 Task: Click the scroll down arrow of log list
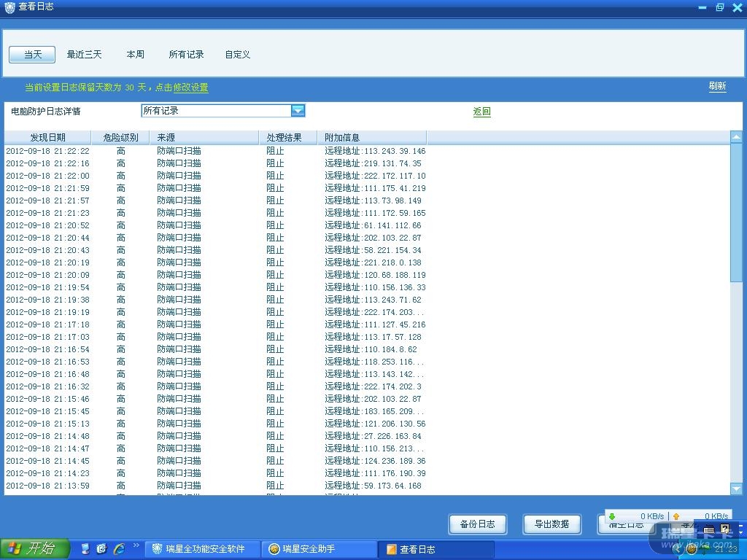(736, 489)
